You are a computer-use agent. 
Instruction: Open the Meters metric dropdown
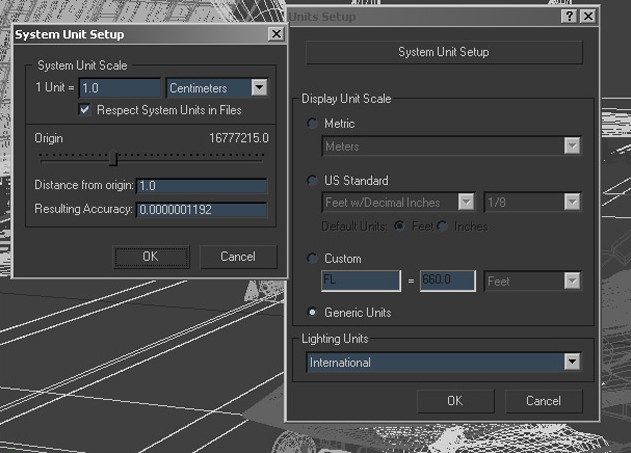(572, 146)
